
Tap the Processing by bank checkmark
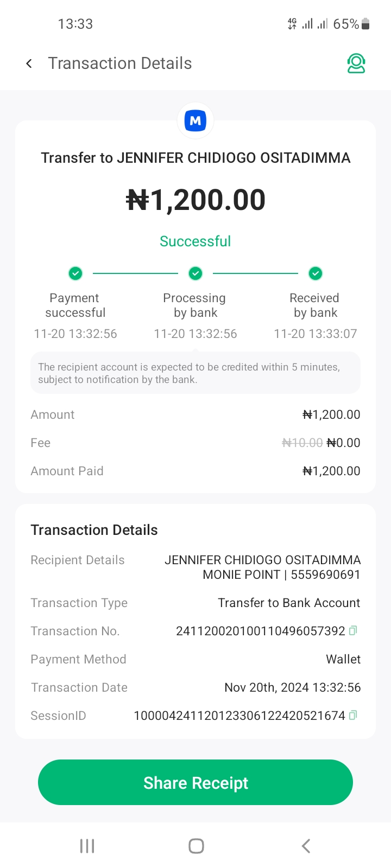pyautogui.click(x=195, y=273)
